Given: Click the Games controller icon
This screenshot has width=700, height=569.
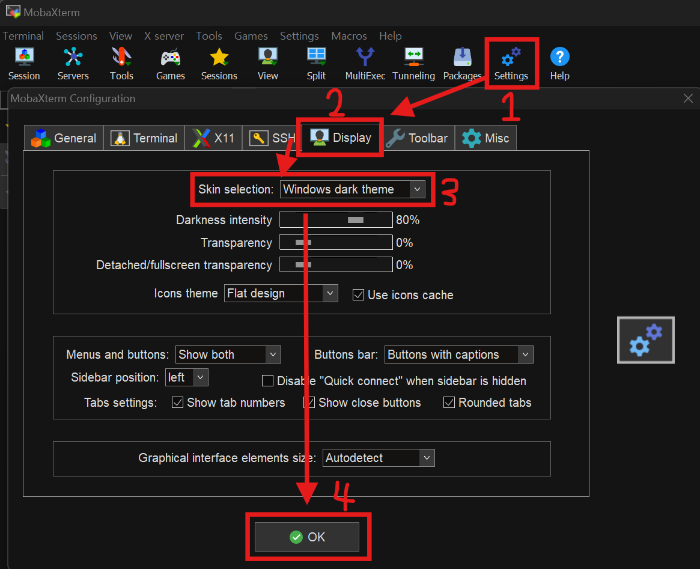Looking at the screenshot, I should tap(171, 63).
